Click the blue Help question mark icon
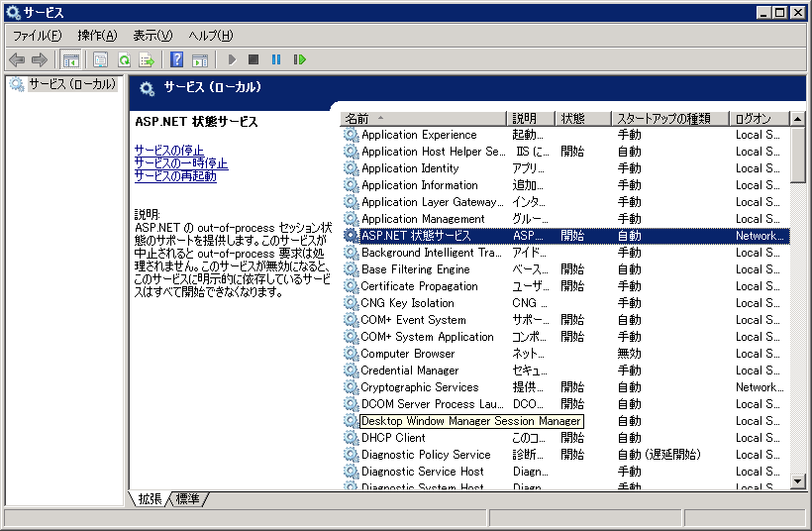The height and width of the screenshot is (531, 812). pyautogui.click(x=176, y=59)
